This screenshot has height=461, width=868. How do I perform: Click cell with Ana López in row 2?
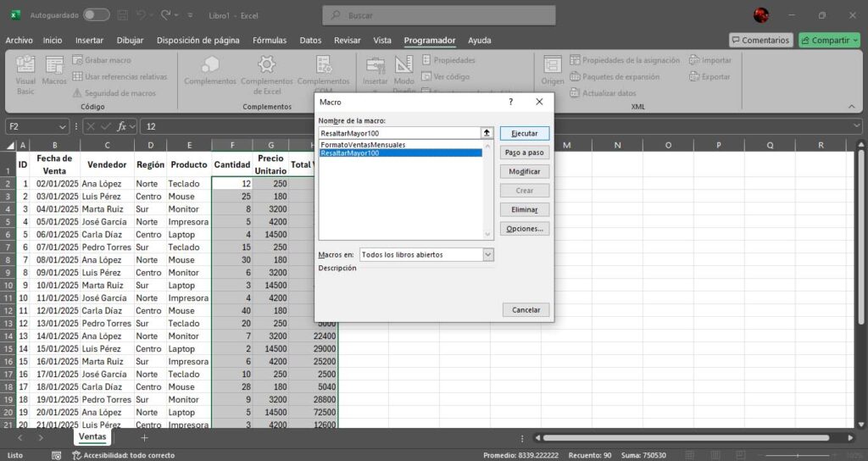click(x=107, y=183)
